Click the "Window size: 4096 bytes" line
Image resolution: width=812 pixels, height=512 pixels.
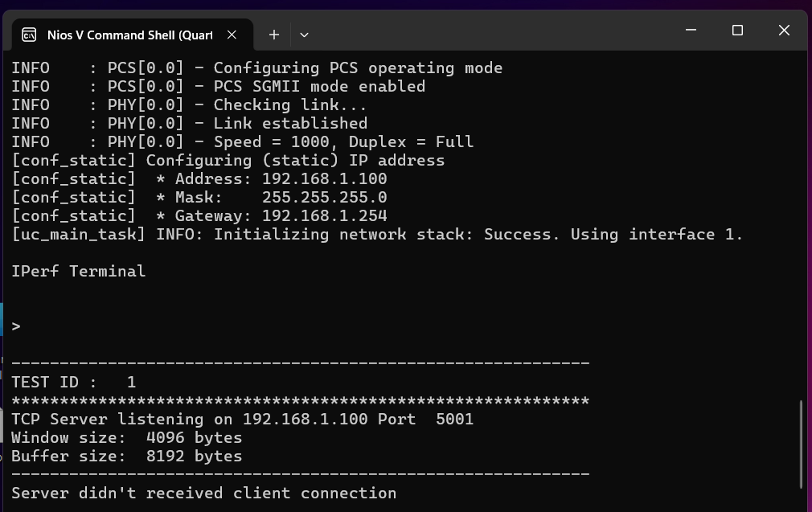point(126,437)
